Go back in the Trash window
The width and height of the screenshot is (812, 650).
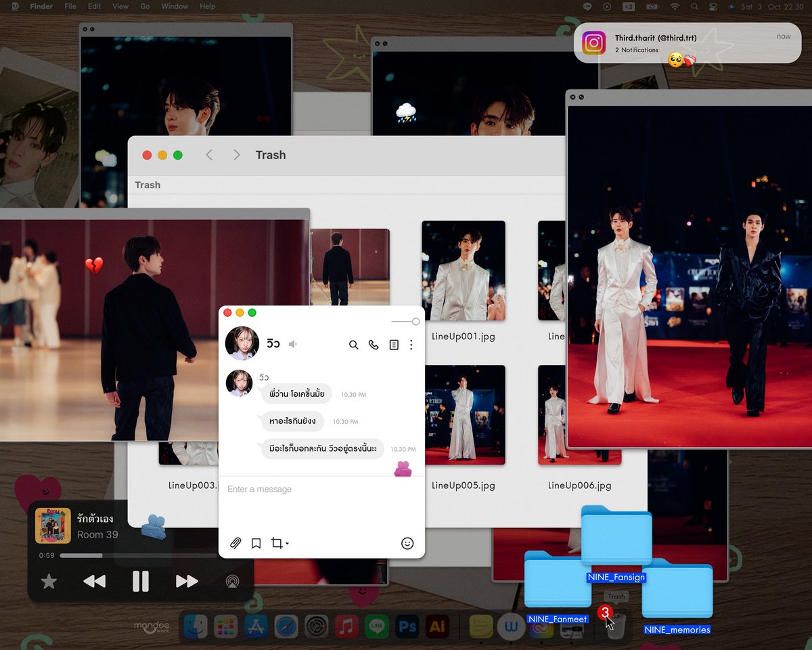[209, 155]
